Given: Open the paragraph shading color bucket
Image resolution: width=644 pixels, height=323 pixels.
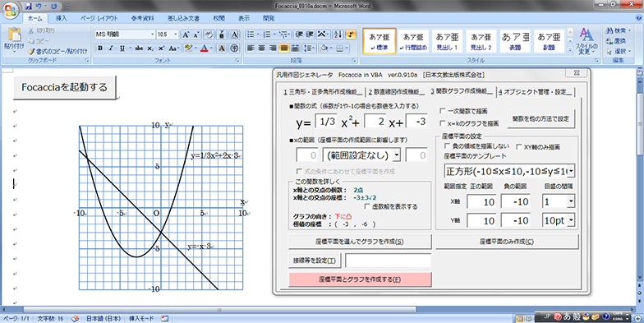Looking at the screenshot, I should 324,48.
